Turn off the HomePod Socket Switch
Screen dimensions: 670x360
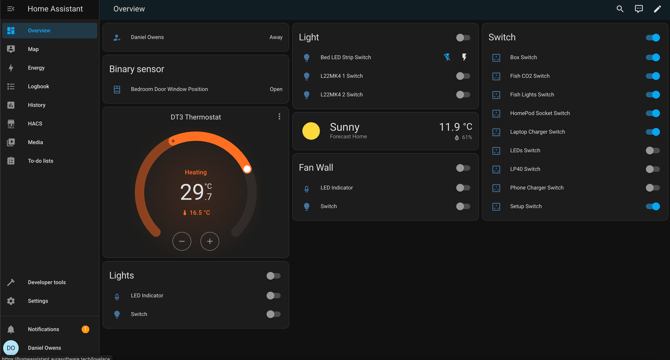[x=653, y=113]
